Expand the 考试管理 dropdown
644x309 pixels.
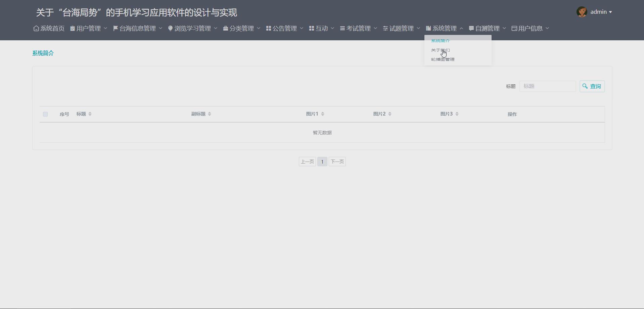click(358, 28)
